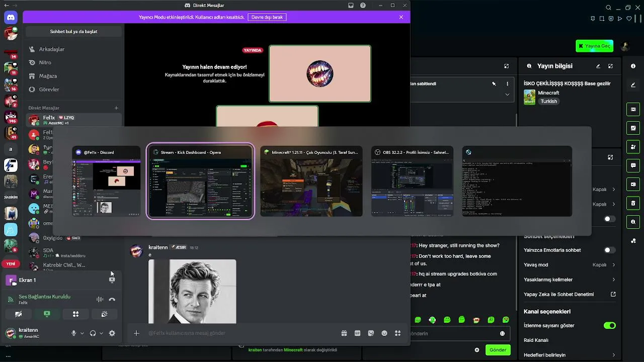The width and height of the screenshot is (644, 362).
Task: Expand Yasaklanmış kelimeler option
Action: coord(570,280)
